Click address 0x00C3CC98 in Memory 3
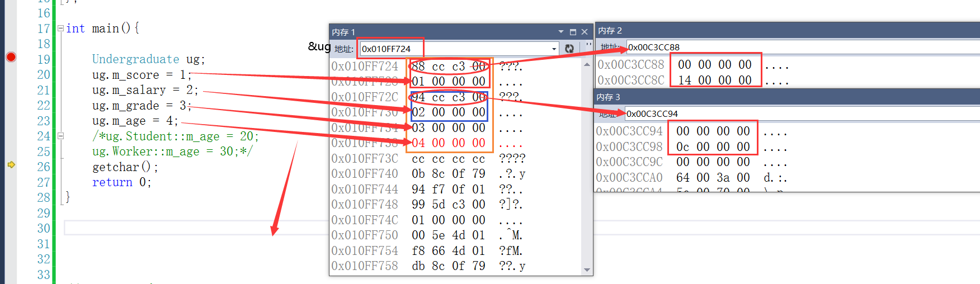Screen dimensions: 980x284 629,147
